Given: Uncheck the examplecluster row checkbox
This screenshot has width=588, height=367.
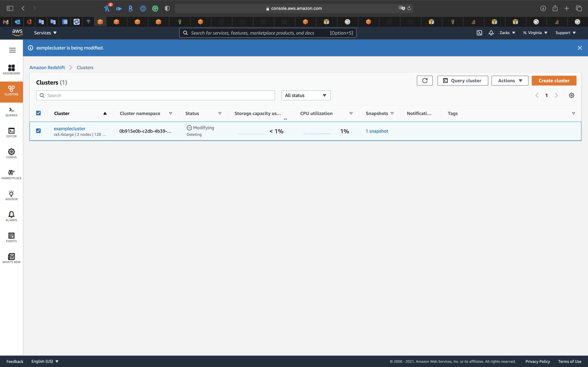Looking at the screenshot, I should click(38, 131).
